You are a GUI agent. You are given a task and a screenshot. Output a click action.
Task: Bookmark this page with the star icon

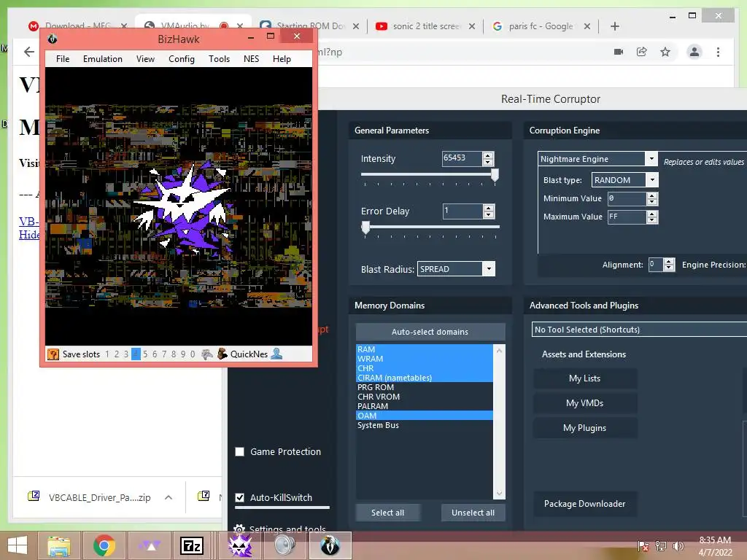tap(665, 52)
